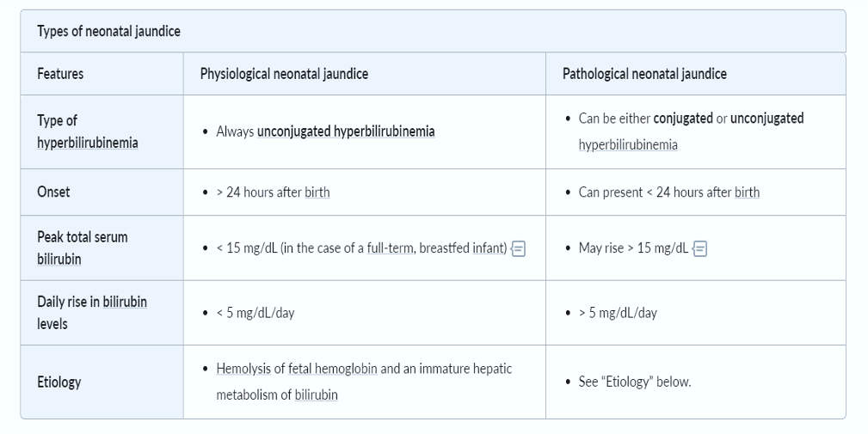Follow the "full-term" link

coord(389,248)
